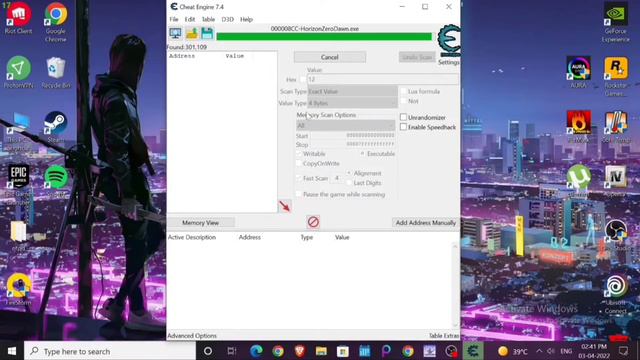Open Google Chrome desktop shortcut
This screenshot has width=640, height=360.
point(56,22)
